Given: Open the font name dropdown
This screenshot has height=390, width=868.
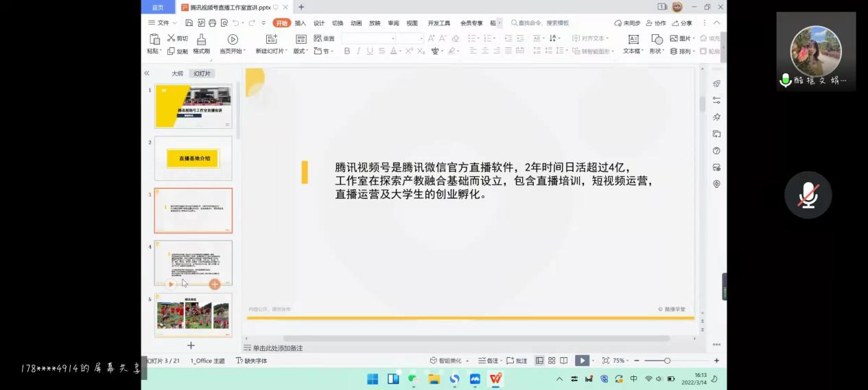Looking at the screenshot, I should [x=368, y=38].
